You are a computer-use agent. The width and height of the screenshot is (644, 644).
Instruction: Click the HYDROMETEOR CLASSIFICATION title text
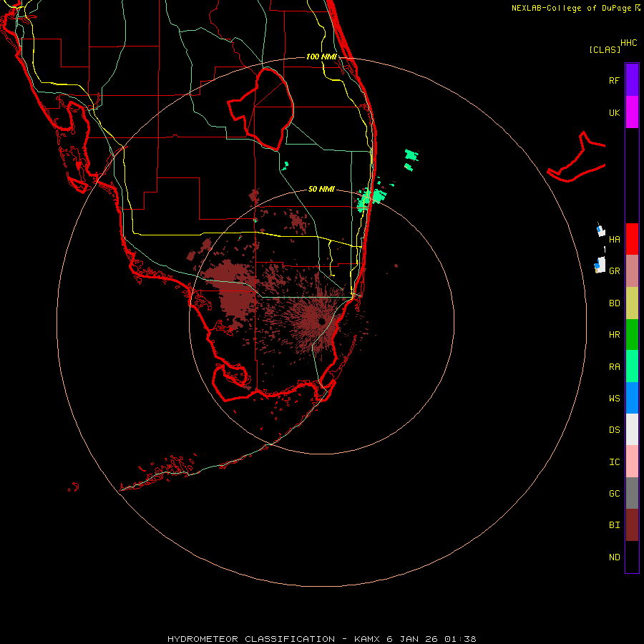tap(251, 639)
